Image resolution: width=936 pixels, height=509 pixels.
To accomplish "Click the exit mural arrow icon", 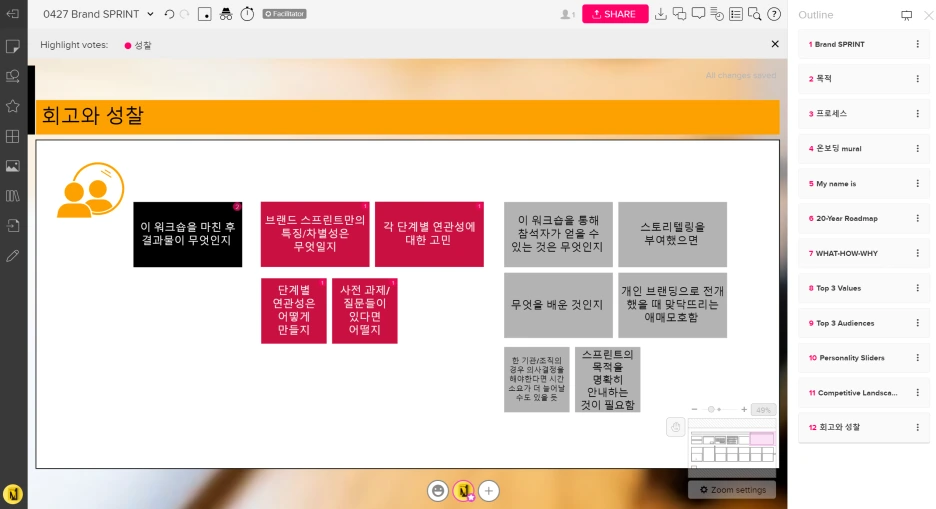I will coord(13,14).
